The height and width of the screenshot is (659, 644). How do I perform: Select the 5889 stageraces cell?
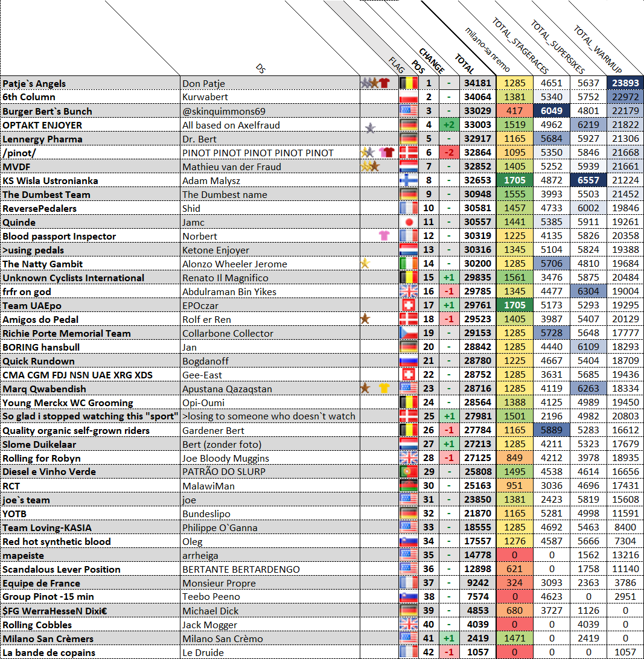click(x=552, y=430)
